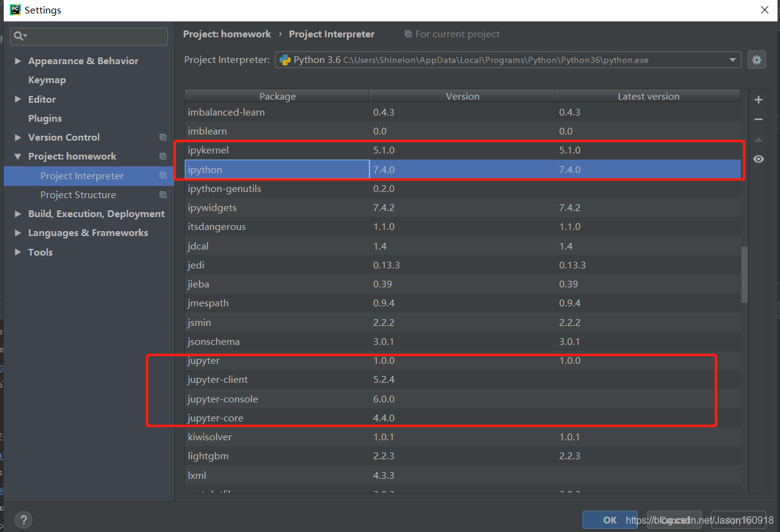Select the ipython-genutils package row

pyautogui.click(x=462, y=189)
